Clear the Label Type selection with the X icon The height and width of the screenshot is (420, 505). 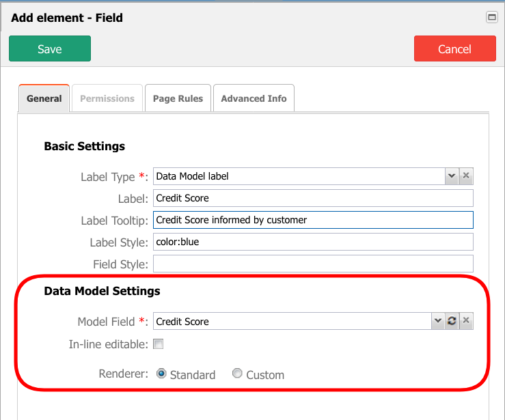pos(466,176)
